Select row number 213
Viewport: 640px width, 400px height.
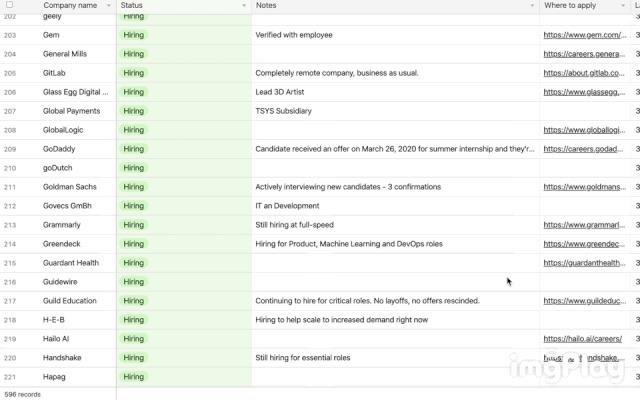coord(10,225)
